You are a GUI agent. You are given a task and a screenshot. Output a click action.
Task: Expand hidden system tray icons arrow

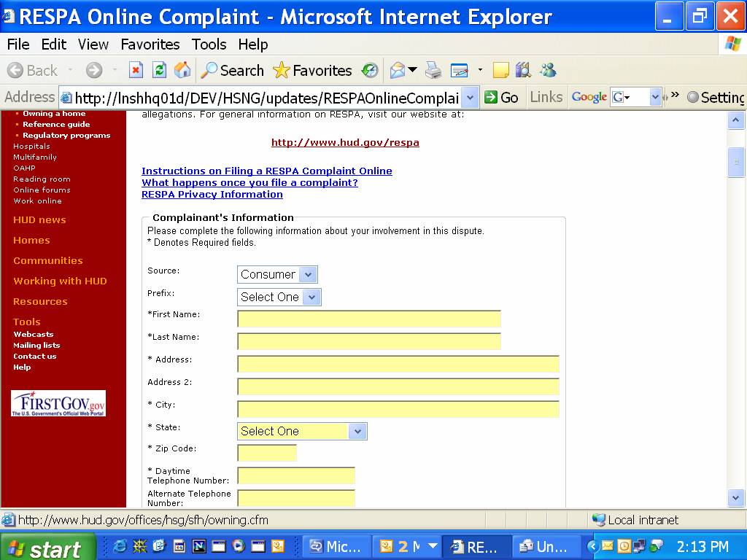coord(592,546)
